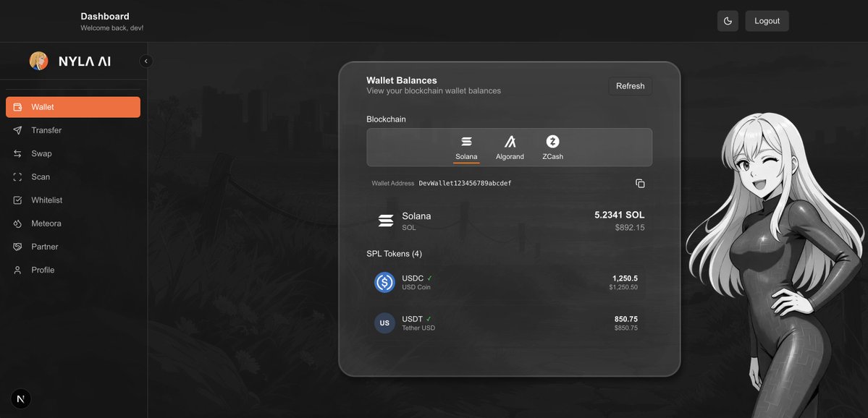868x418 pixels.
Task: Click the green checkmark next to USDT
Action: click(x=428, y=317)
